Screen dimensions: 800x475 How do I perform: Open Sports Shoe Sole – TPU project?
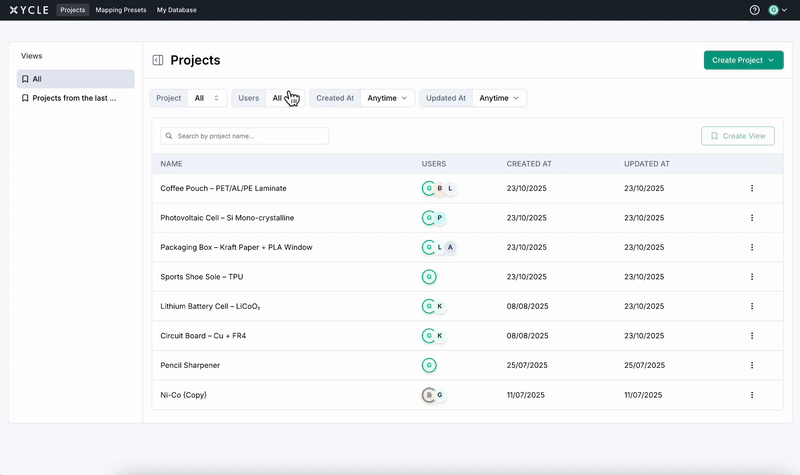coord(202,277)
